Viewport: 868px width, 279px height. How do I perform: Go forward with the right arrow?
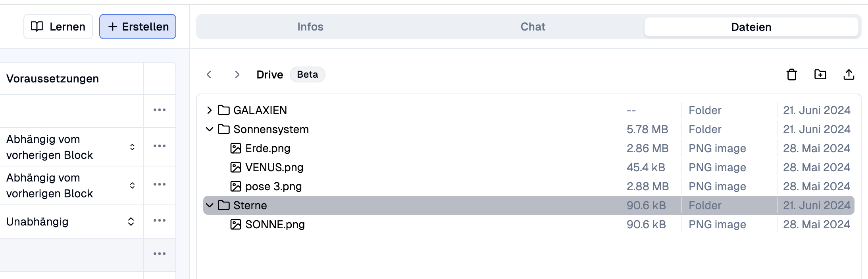[x=237, y=75]
